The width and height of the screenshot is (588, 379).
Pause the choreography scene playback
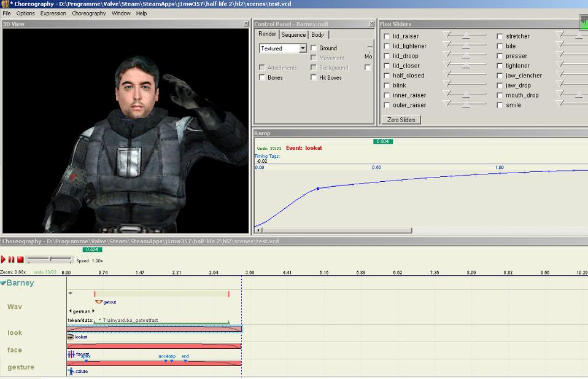pyautogui.click(x=11, y=259)
